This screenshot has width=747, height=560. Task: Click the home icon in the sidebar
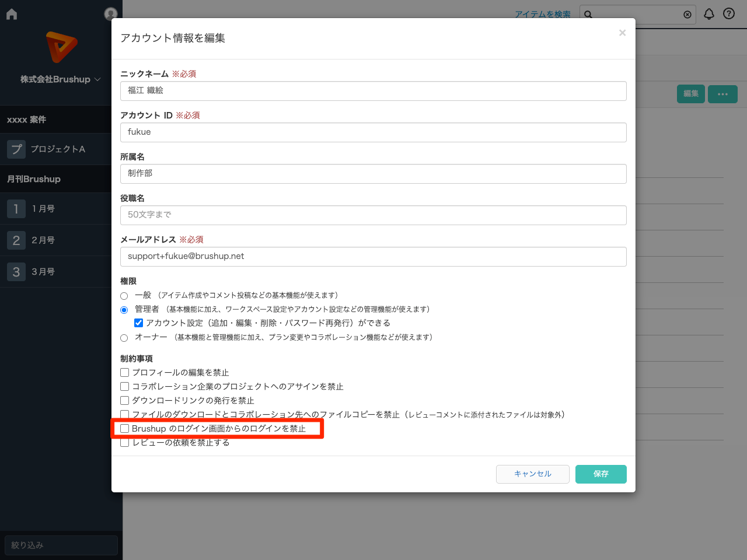tap(11, 13)
